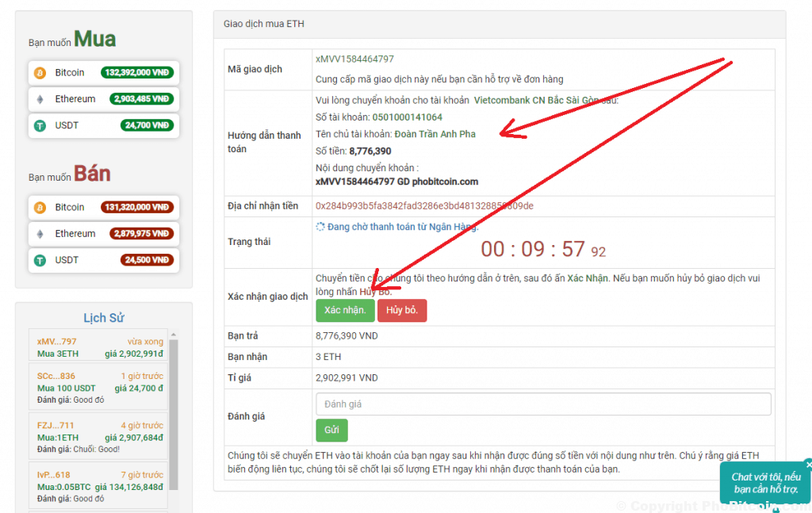Click the Bitcoin icon in the Bán list

click(40, 208)
